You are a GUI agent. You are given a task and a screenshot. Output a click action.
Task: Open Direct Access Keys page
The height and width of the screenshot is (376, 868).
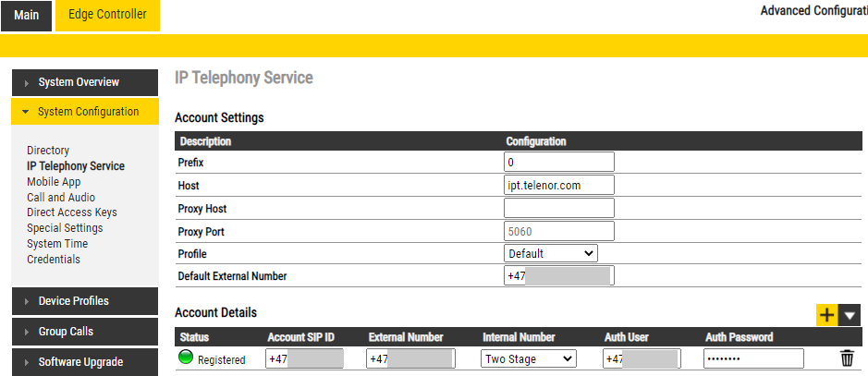tap(72, 212)
